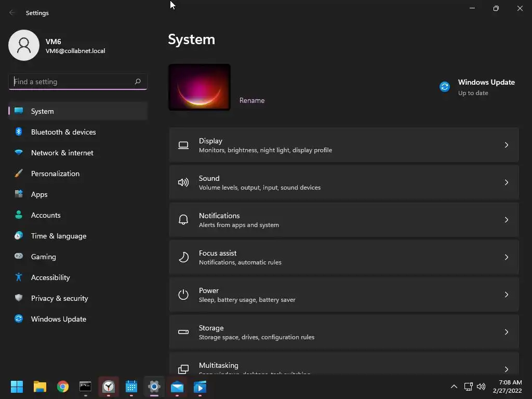Click the Windows Update sync icon at top right

445,87
